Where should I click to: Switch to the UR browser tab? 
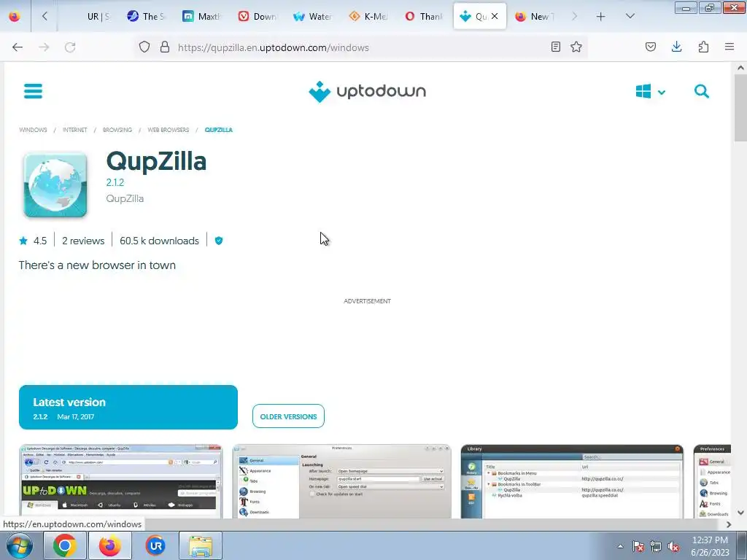coord(98,17)
